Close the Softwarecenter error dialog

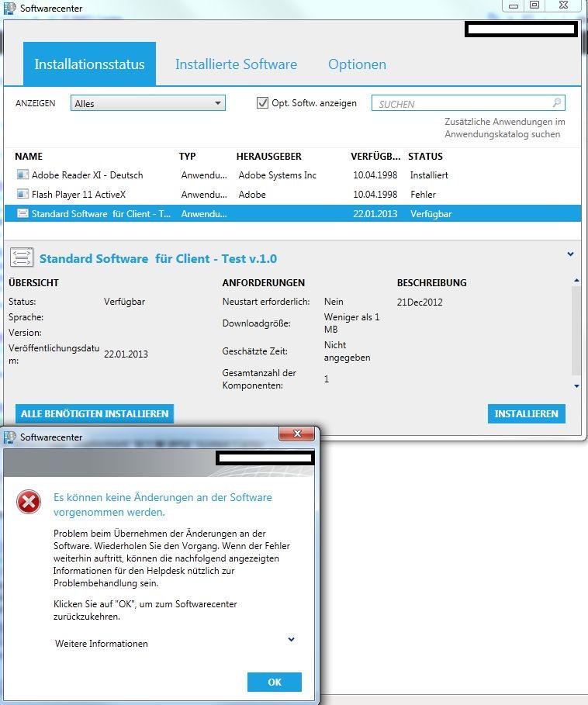(296, 434)
